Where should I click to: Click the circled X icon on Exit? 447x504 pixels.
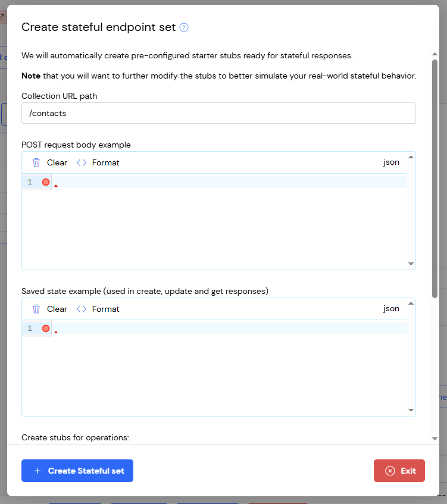[390, 471]
